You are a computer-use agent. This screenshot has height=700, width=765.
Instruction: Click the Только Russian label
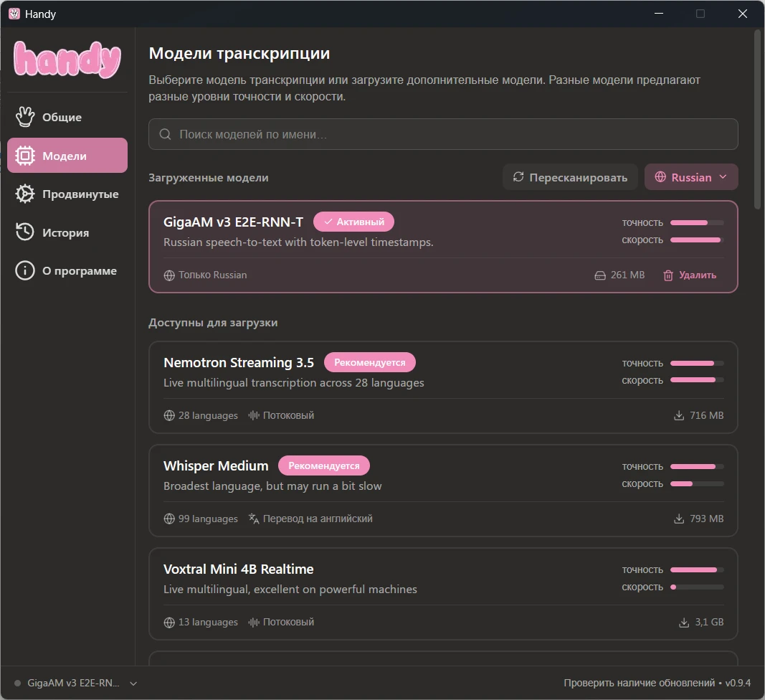point(213,275)
